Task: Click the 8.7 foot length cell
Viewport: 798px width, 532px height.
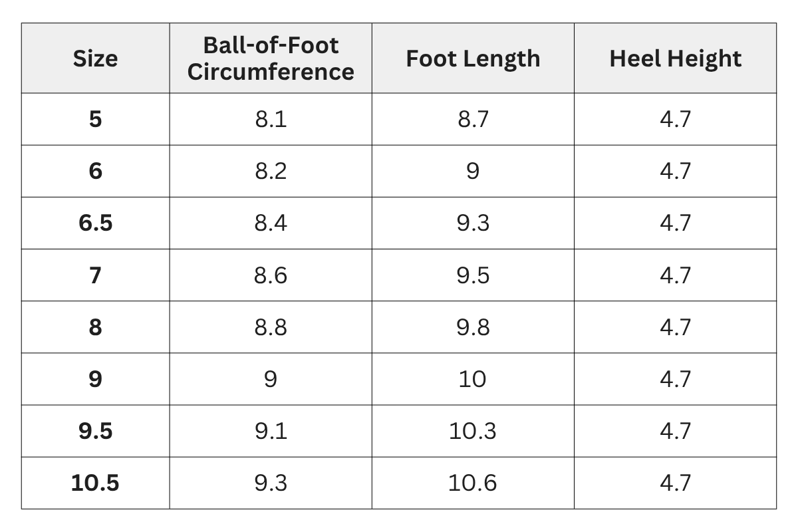Action: pos(473,120)
